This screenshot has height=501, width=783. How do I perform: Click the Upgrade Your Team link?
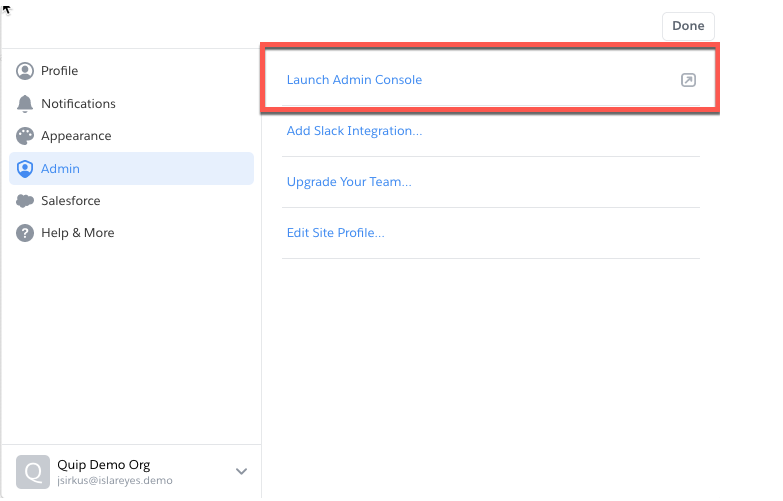click(349, 182)
